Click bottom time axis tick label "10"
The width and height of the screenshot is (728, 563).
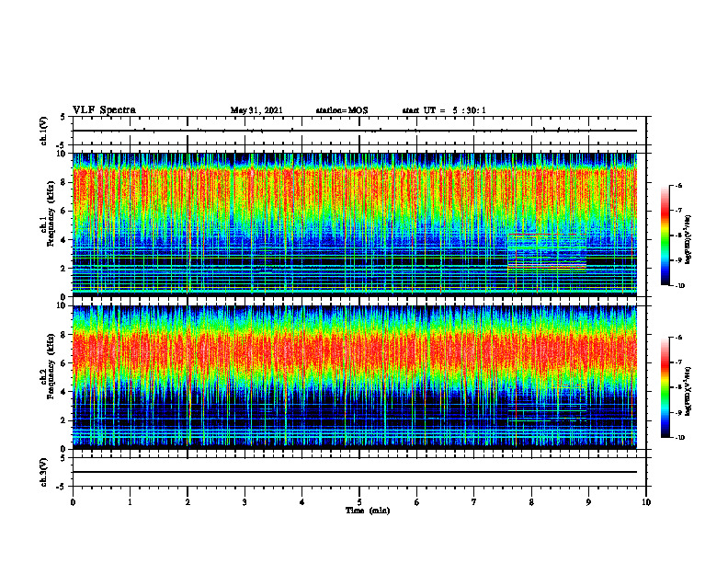pos(646,502)
